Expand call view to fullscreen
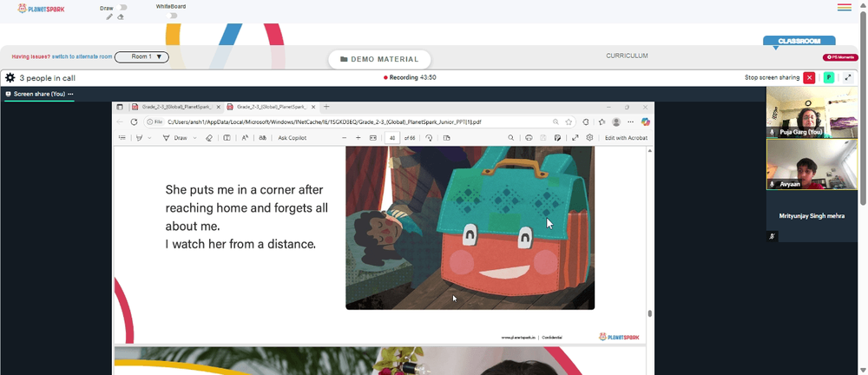This screenshot has height=375, width=868. point(848,77)
